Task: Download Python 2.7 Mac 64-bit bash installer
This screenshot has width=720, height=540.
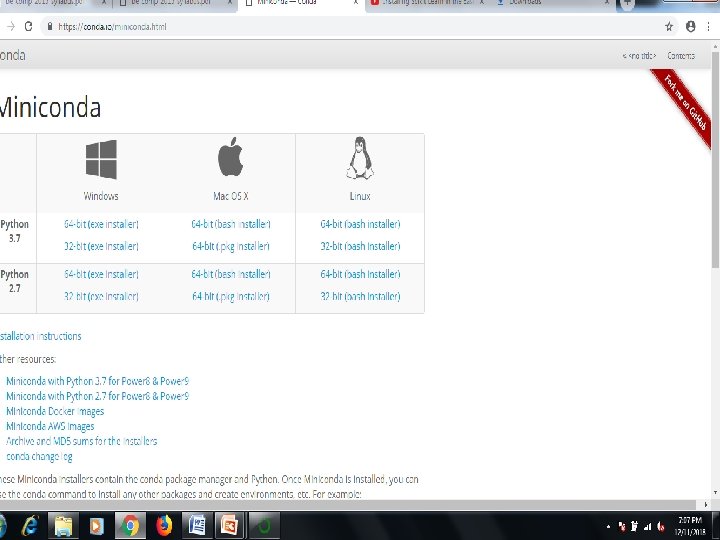Action: [x=231, y=274]
